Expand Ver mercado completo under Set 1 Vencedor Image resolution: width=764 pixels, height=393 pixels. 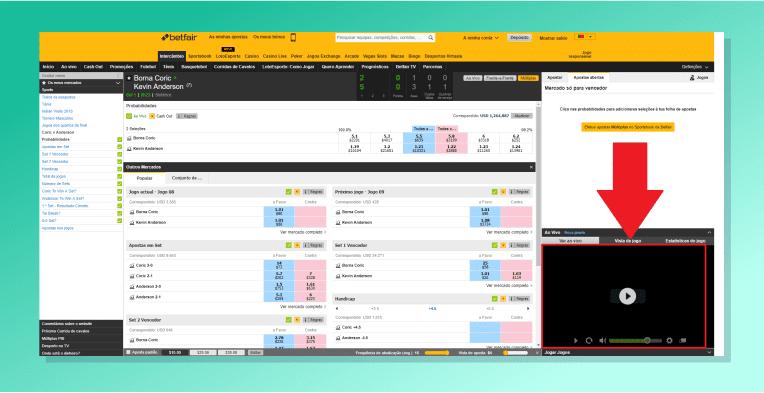point(509,285)
